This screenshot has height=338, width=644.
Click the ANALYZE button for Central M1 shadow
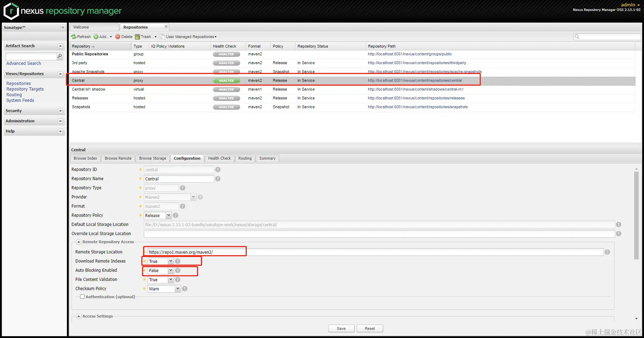click(x=226, y=90)
